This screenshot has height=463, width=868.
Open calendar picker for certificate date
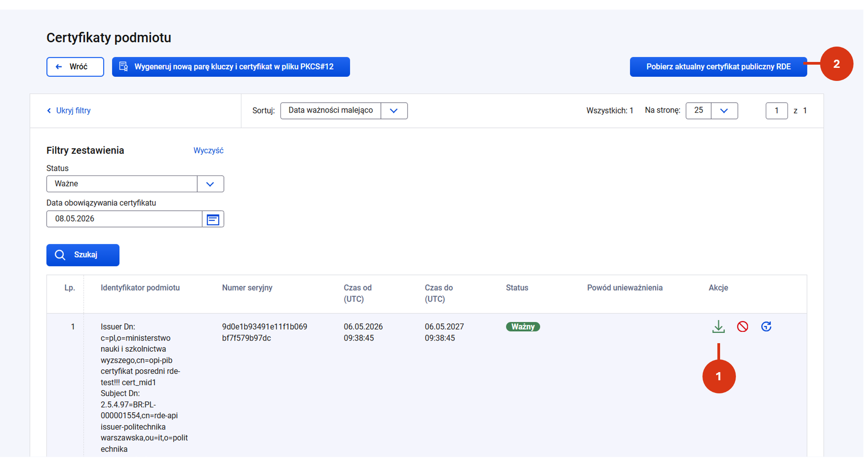(213, 219)
